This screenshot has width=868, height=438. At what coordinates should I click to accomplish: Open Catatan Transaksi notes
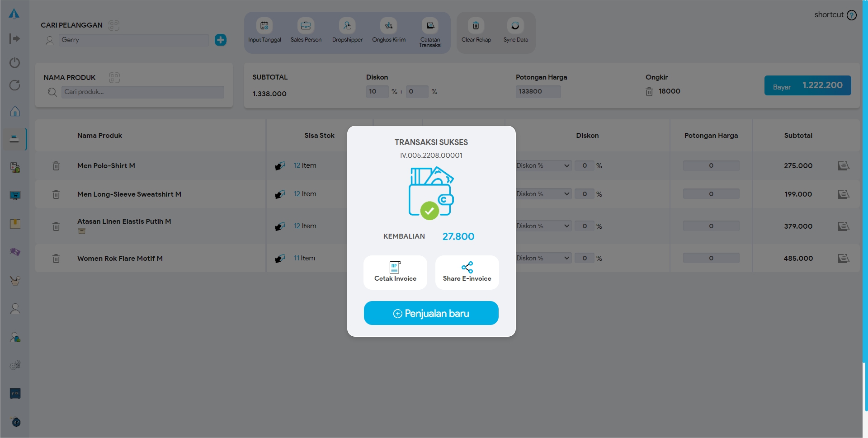[430, 26]
